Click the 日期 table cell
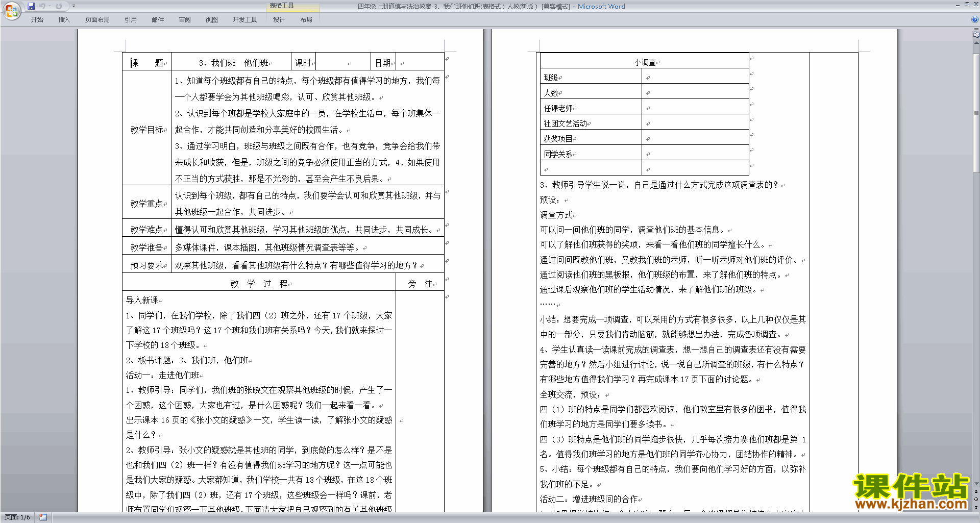The width and height of the screenshot is (980, 523). pyautogui.click(x=383, y=62)
